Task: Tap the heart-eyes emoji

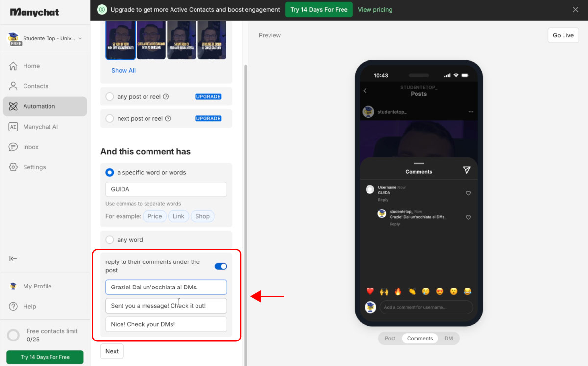Action: click(440, 291)
